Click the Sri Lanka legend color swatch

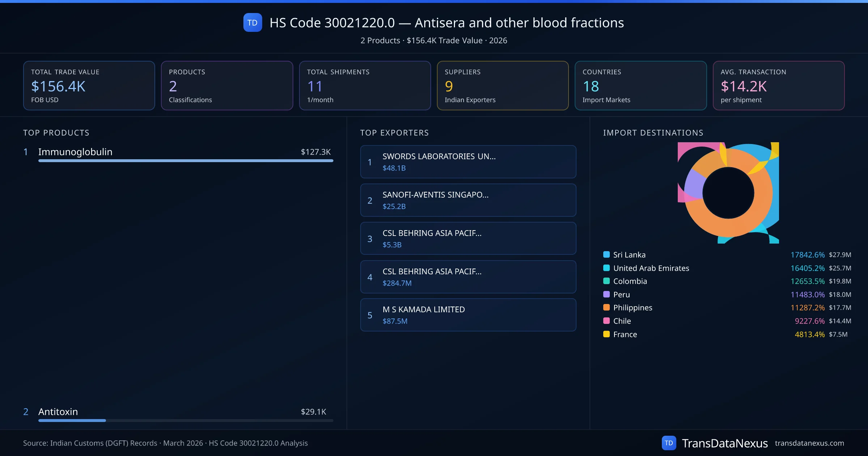(x=607, y=254)
